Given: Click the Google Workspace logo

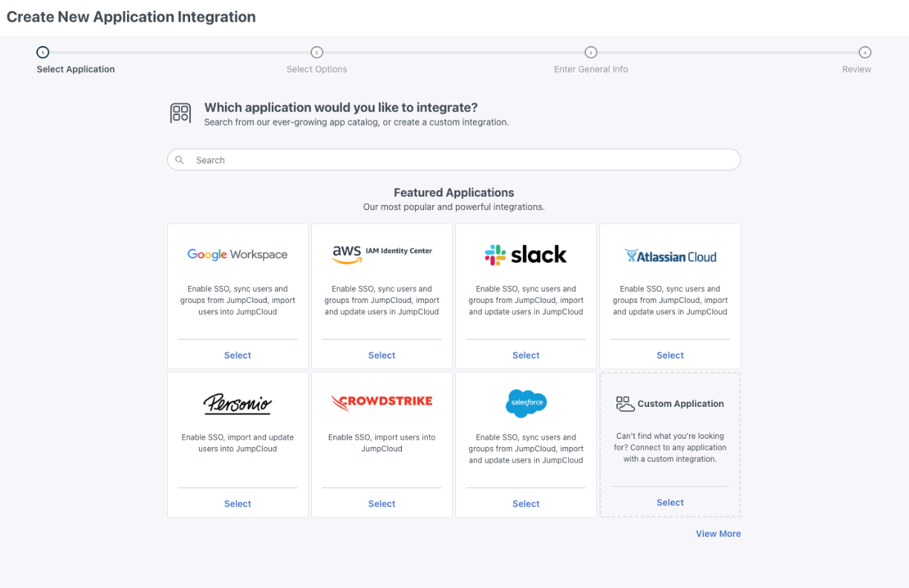Looking at the screenshot, I should click(238, 255).
